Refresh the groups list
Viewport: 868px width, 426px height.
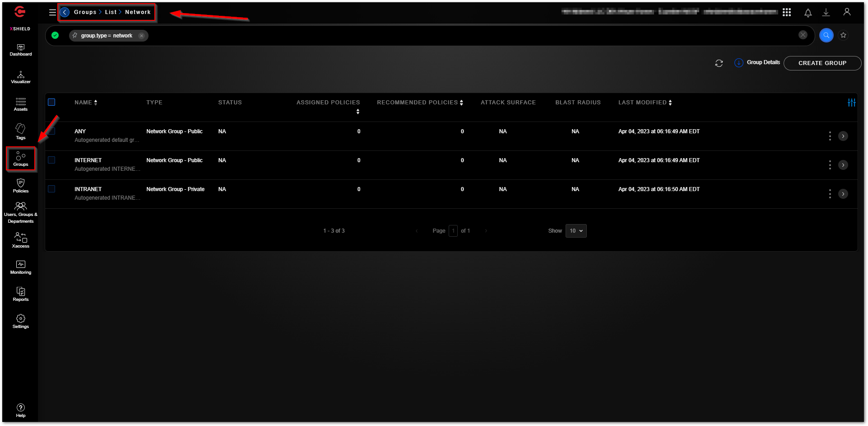pyautogui.click(x=719, y=63)
